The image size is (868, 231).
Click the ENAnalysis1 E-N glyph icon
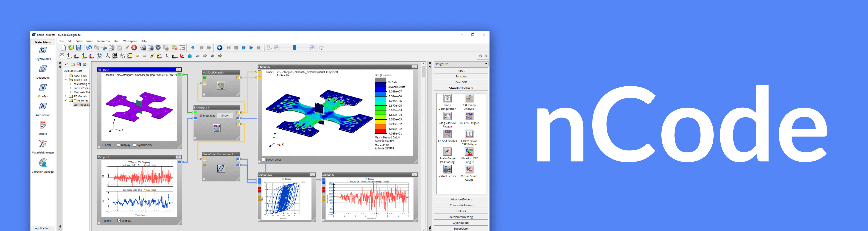pos(216,128)
